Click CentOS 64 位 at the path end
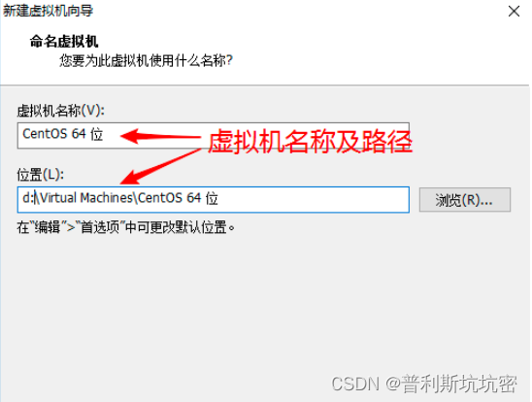This screenshot has width=532, height=402. click(178, 198)
